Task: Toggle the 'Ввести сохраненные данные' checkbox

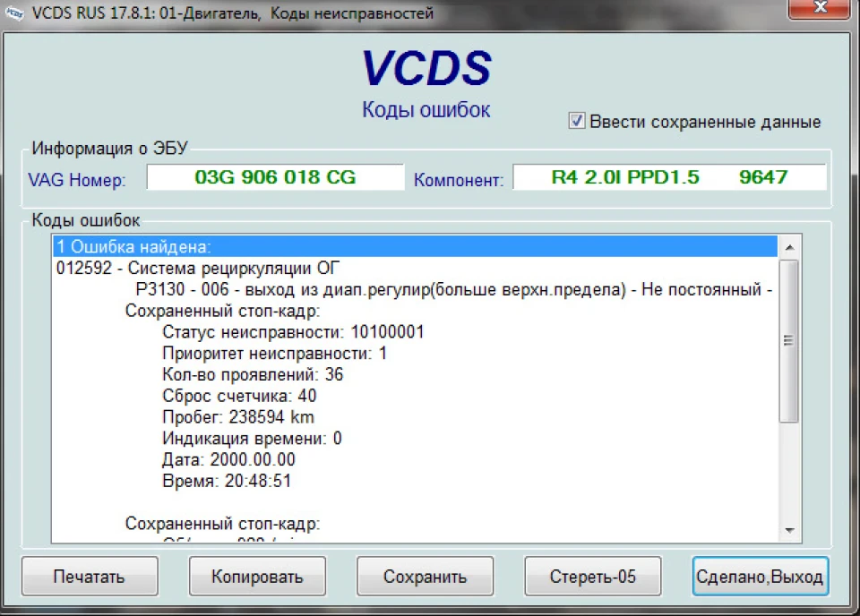Action: pyautogui.click(x=576, y=121)
